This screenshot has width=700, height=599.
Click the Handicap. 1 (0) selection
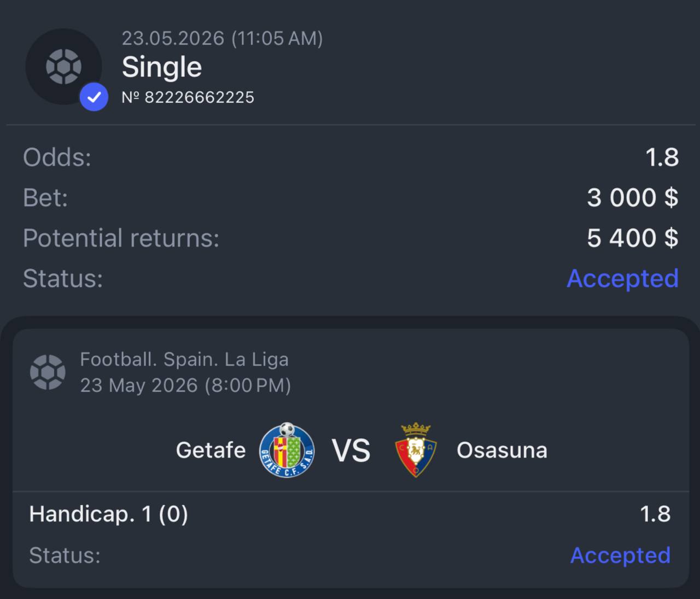click(108, 514)
